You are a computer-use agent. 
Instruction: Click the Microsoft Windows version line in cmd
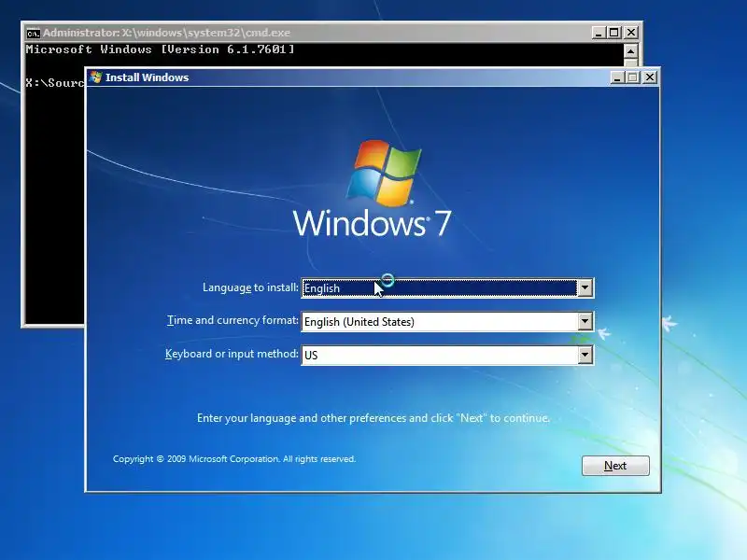[x=160, y=49]
